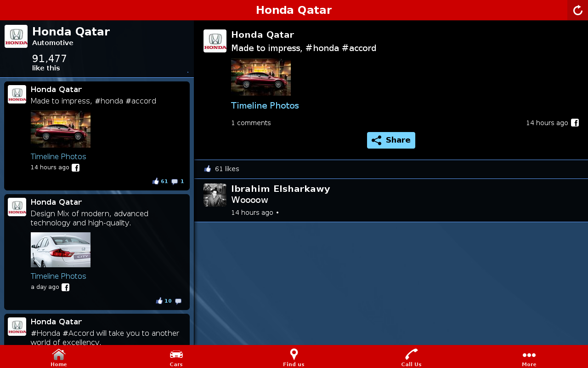Open the Find us tab
This screenshot has height=368, width=588.
(x=294, y=357)
